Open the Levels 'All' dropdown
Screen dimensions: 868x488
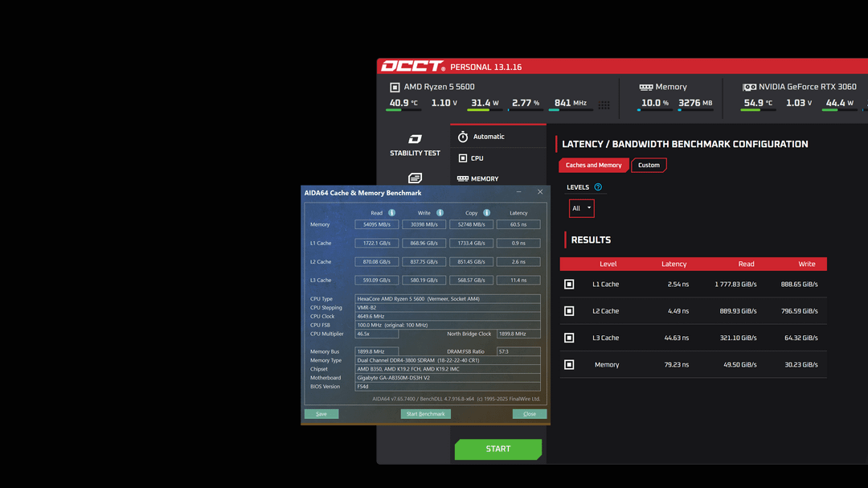(x=581, y=208)
